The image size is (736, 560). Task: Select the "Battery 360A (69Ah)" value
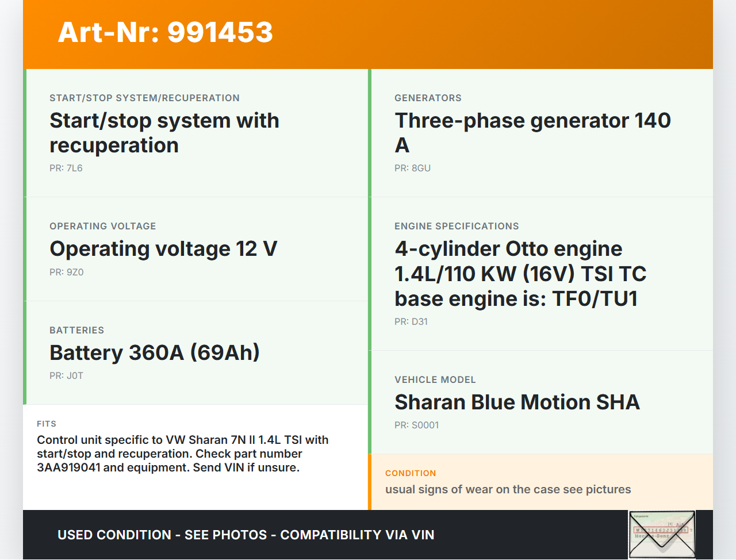tap(155, 352)
